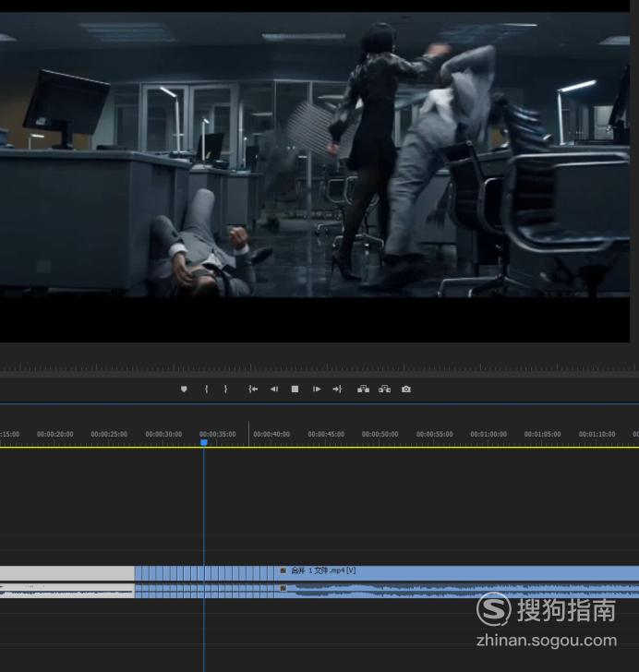The image size is (639, 672).
Task: Go to In point button
Action: (253, 390)
